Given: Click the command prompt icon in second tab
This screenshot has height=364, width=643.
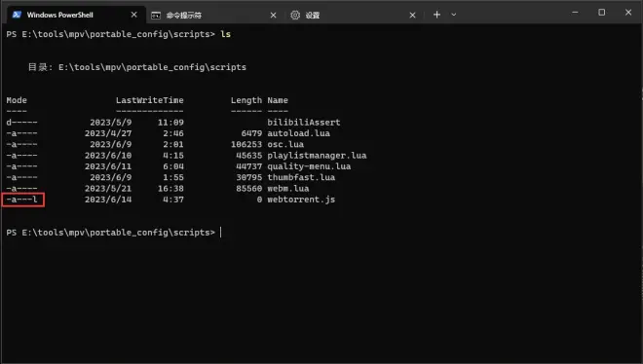Looking at the screenshot, I should 156,16.
